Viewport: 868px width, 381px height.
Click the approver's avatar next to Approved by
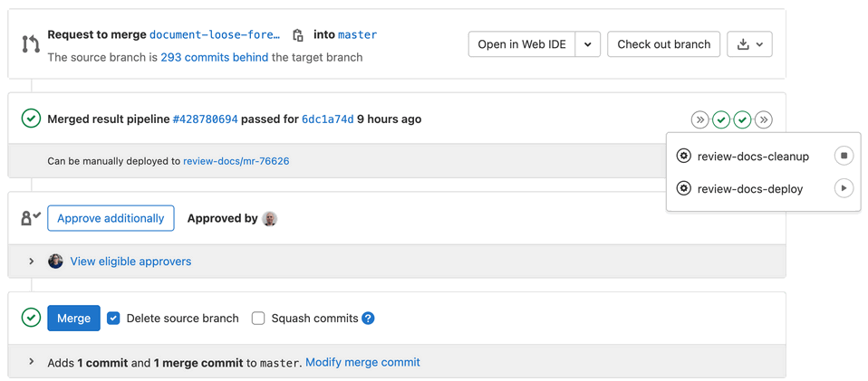[269, 218]
